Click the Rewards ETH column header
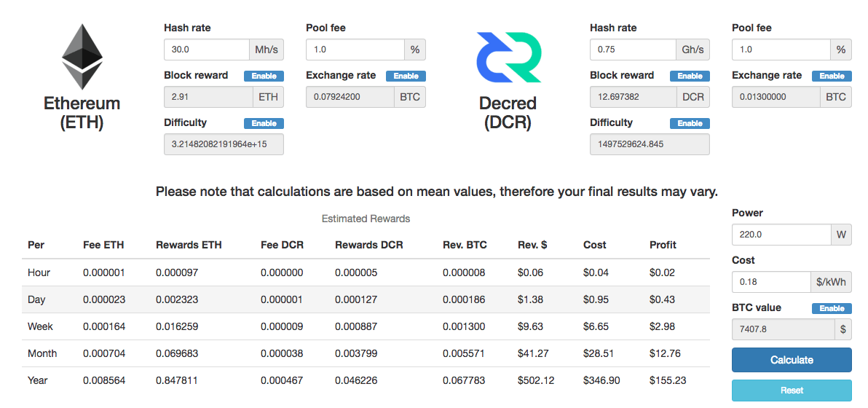The image size is (868, 408). point(189,245)
